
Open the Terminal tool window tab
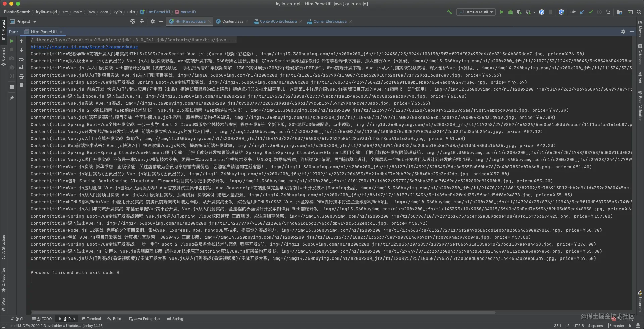pyautogui.click(x=91, y=319)
